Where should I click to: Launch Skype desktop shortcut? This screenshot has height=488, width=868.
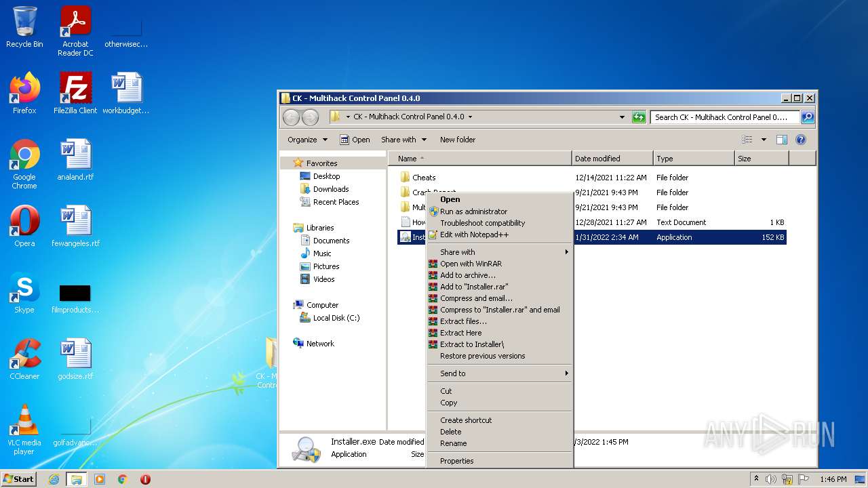24,293
